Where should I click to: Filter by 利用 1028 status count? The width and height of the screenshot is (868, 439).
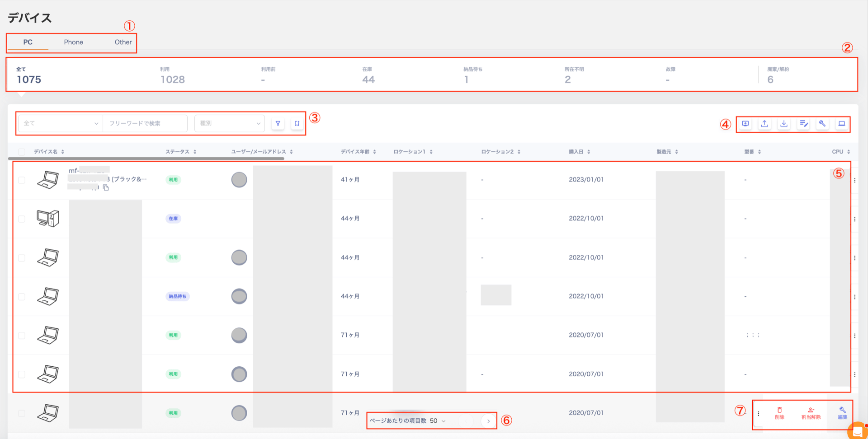tap(173, 75)
